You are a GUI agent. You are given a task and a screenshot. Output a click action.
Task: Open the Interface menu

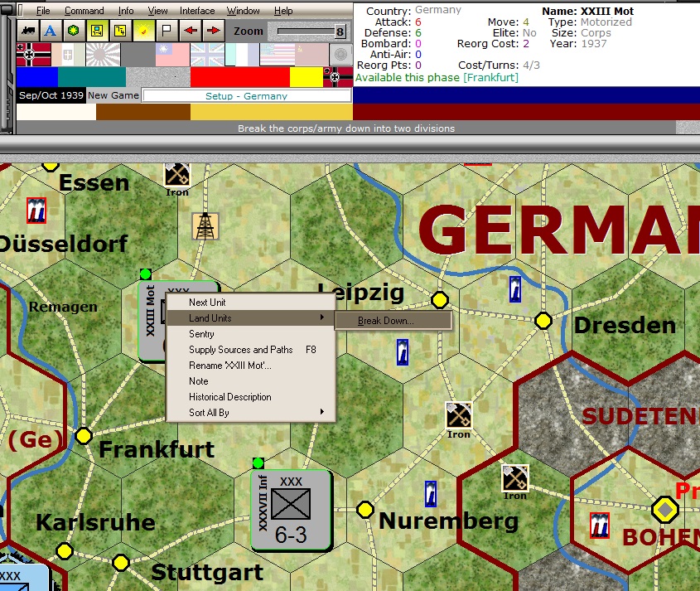[197, 11]
